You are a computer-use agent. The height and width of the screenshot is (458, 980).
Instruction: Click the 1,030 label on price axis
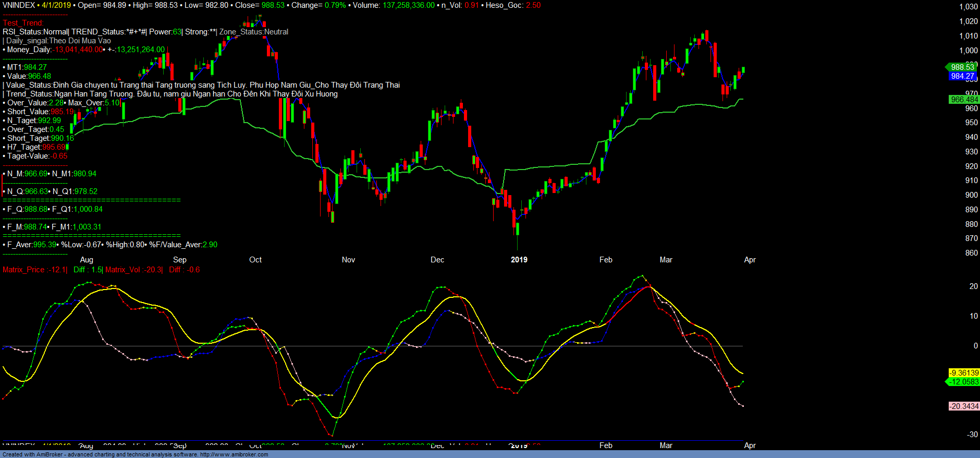(969, 7)
